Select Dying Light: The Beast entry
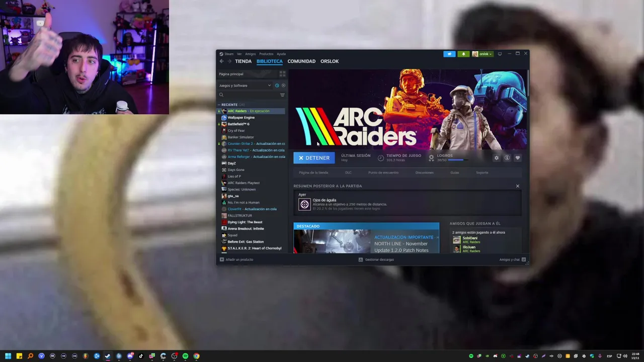 pyautogui.click(x=251, y=222)
